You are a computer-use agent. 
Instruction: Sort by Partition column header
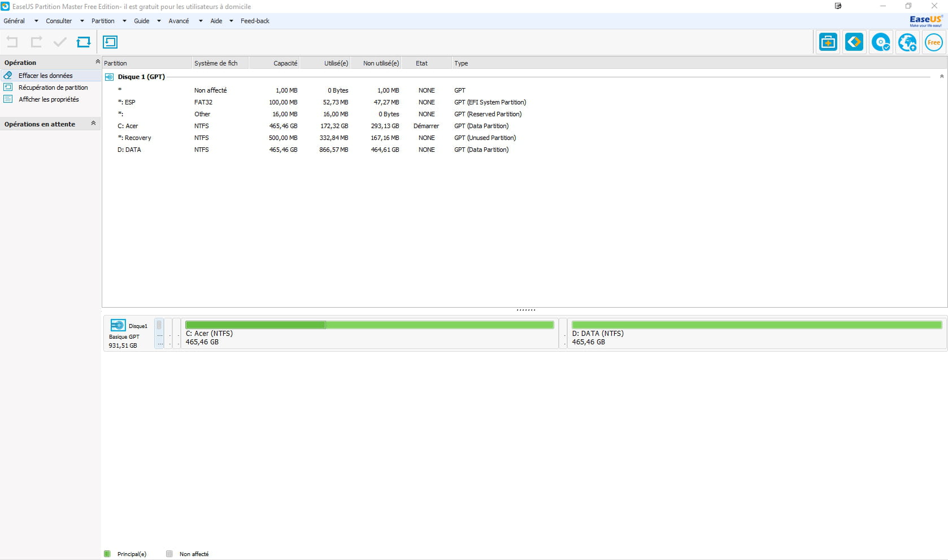pyautogui.click(x=147, y=63)
